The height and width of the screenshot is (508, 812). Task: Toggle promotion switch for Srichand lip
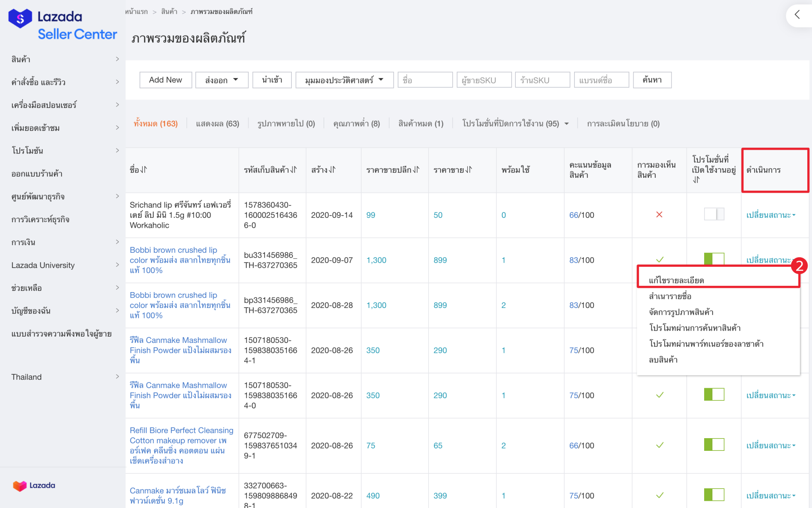click(x=714, y=214)
